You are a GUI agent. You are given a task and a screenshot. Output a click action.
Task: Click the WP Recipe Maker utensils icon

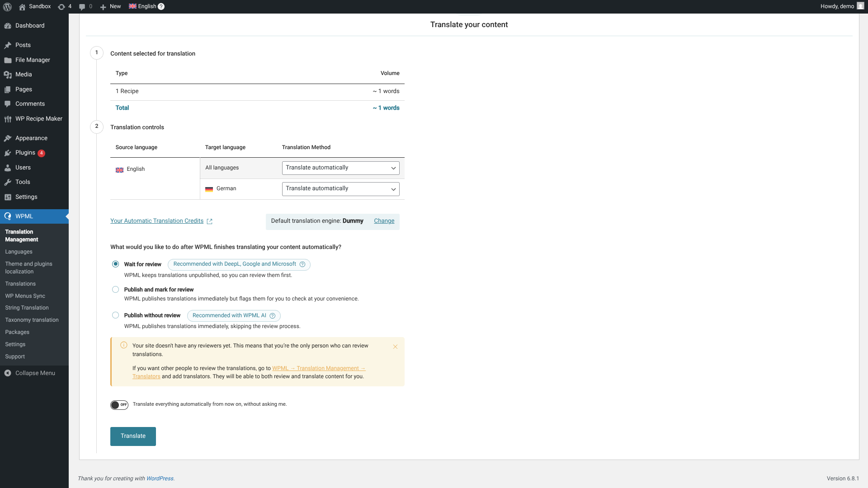(8, 119)
